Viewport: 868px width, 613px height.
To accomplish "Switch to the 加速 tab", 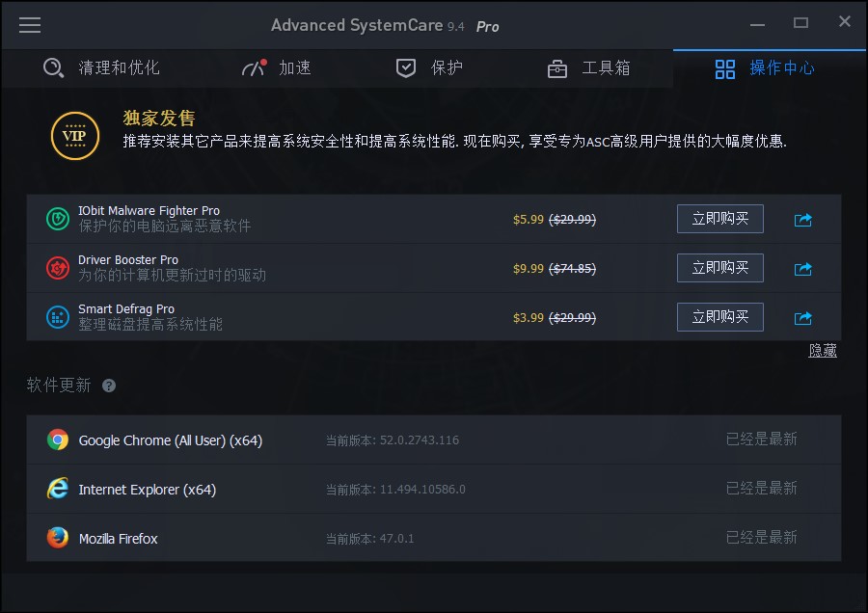I will pyautogui.click(x=277, y=68).
